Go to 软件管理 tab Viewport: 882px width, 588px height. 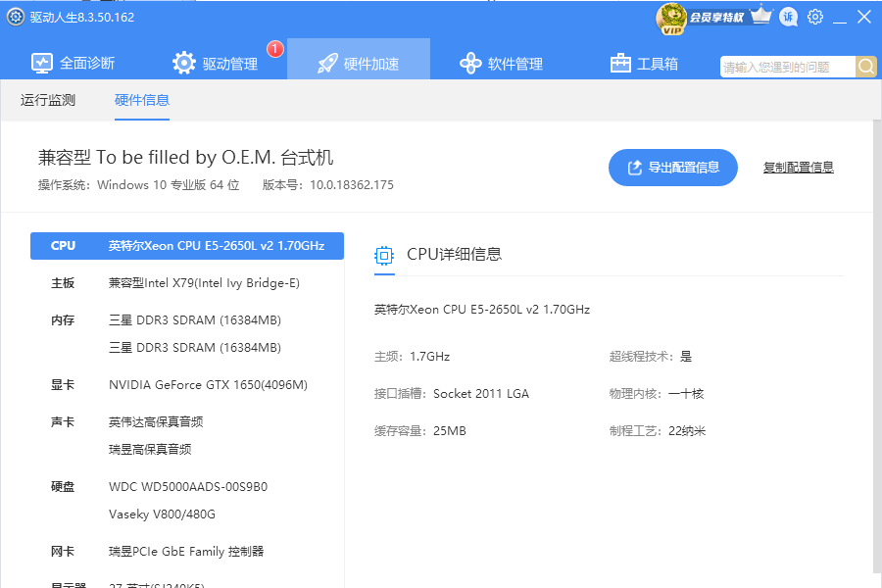(501, 63)
